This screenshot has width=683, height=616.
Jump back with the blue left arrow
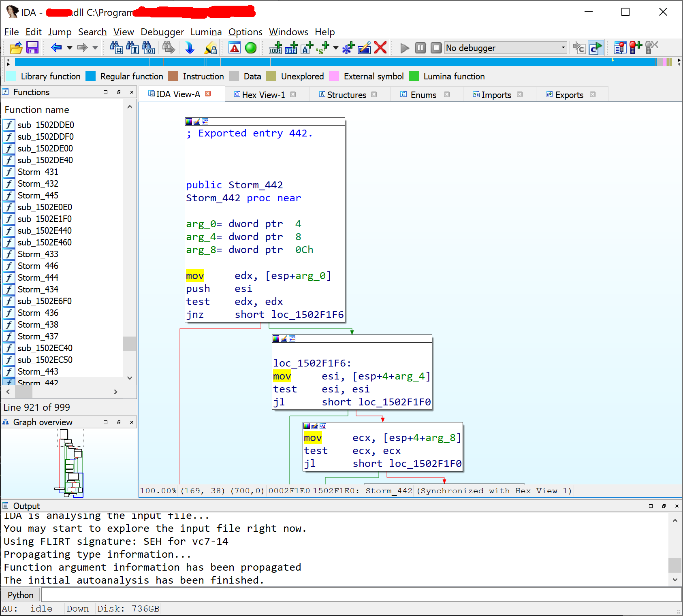click(56, 48)
